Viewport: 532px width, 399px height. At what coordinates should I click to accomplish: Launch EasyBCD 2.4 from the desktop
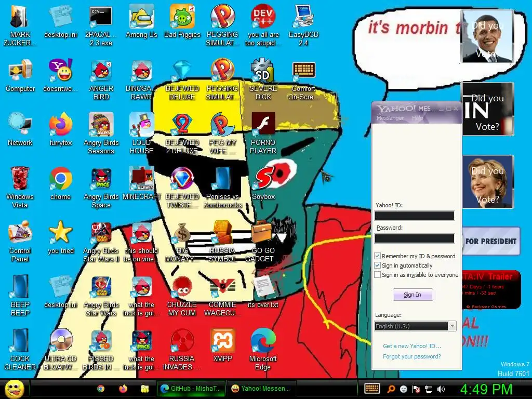[303, 25]
